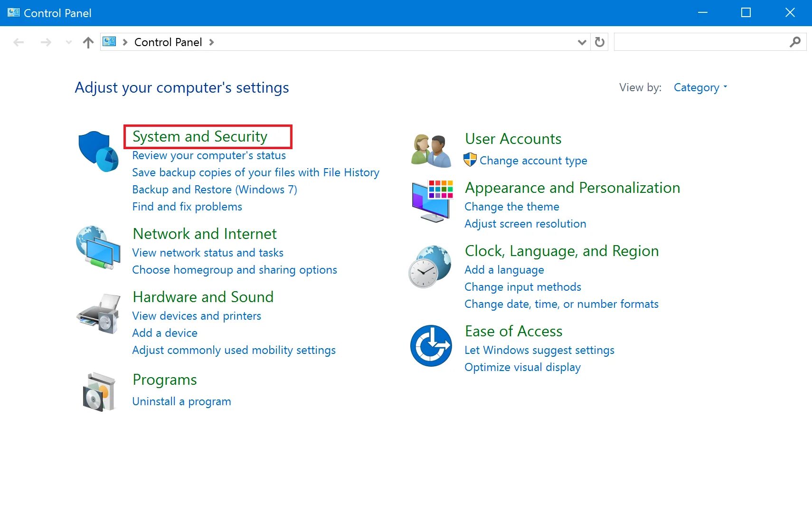This screenshot has height=523, width=812.
Task: Open the View by Category dropdown
Action: click(700, 87)
